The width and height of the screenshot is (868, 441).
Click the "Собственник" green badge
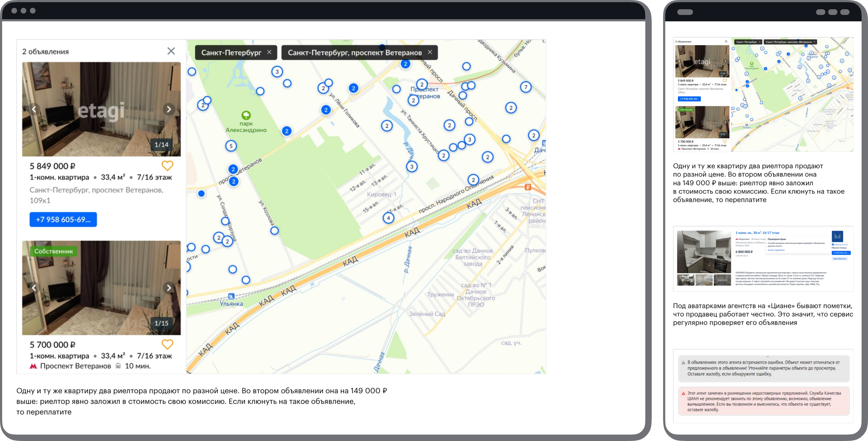click(x=54, y=251)
